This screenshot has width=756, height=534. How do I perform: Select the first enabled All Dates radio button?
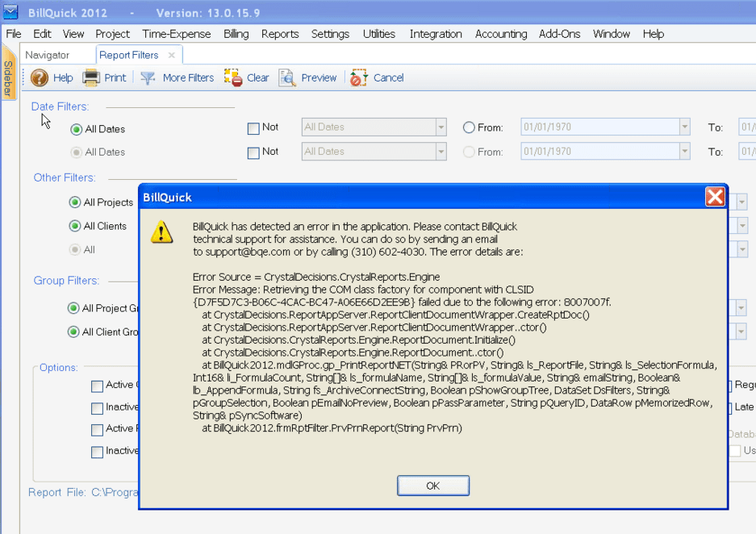76,129
